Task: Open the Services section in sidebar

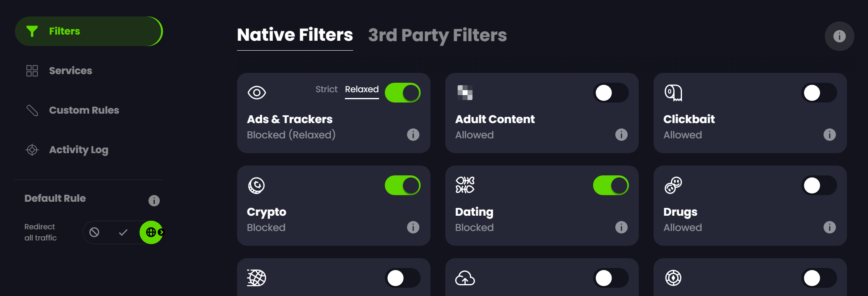Action: coord(70,71)
